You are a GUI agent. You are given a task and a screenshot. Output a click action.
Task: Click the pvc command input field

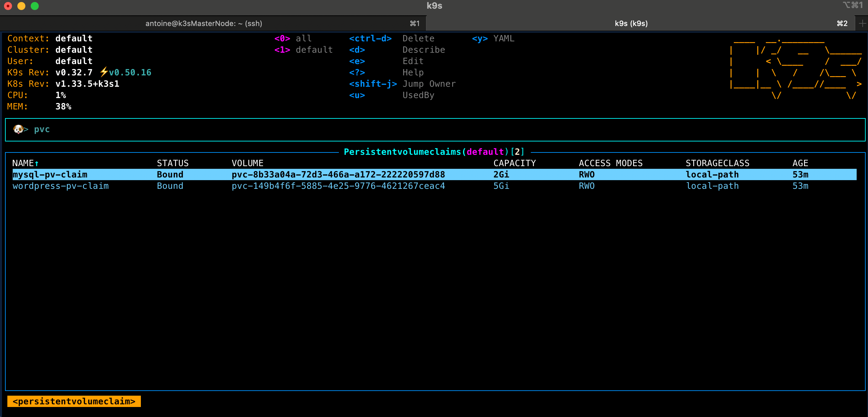pyautogui.click(x=42, y=129)
